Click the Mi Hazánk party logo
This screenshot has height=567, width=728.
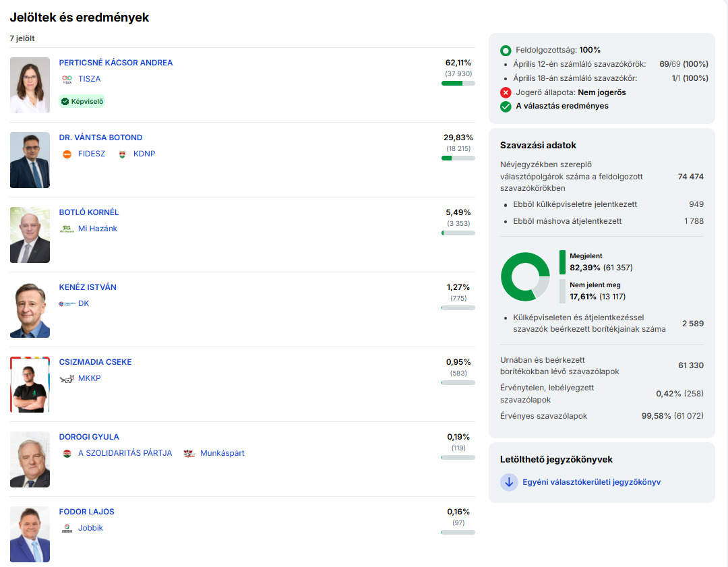coord(67,229)
